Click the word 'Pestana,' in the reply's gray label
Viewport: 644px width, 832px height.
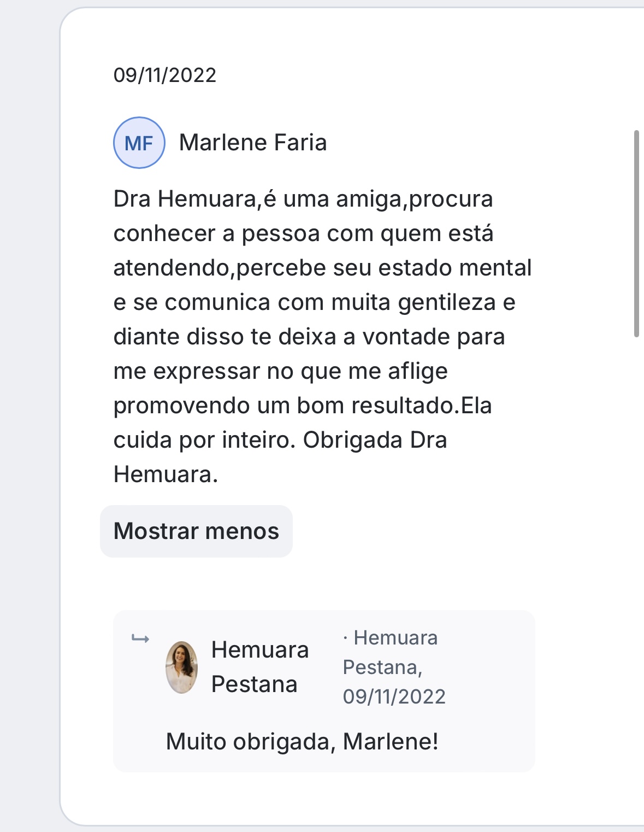pyautogui.click(x=382, y=667)
